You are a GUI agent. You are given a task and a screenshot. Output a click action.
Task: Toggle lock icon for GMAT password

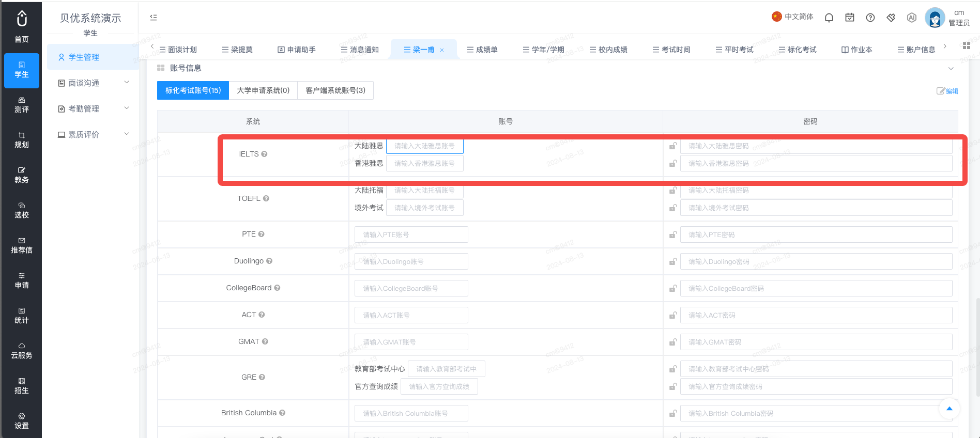(672, 342)
